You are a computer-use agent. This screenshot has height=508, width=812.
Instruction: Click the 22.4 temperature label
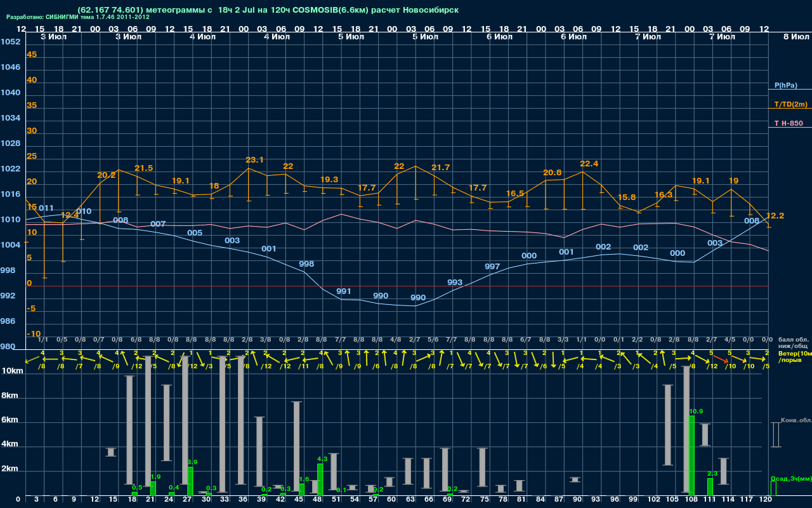[589, 164]
